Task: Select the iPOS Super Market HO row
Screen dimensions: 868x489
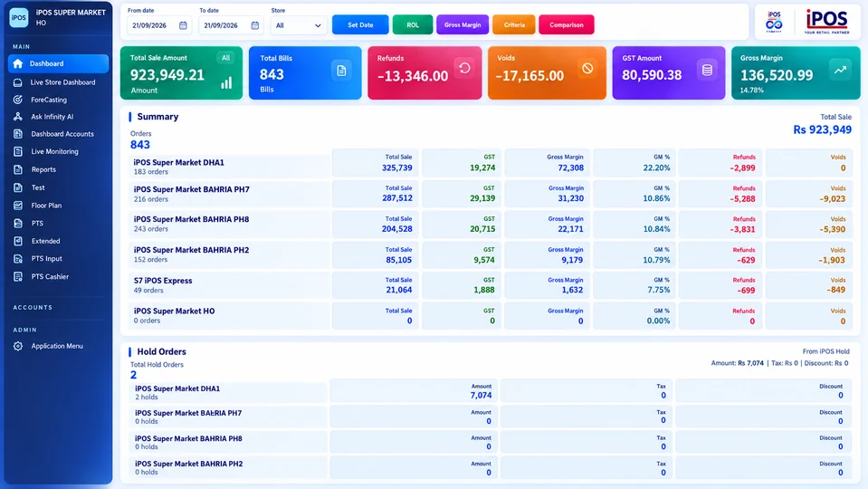Action: [x=491, y=316]
